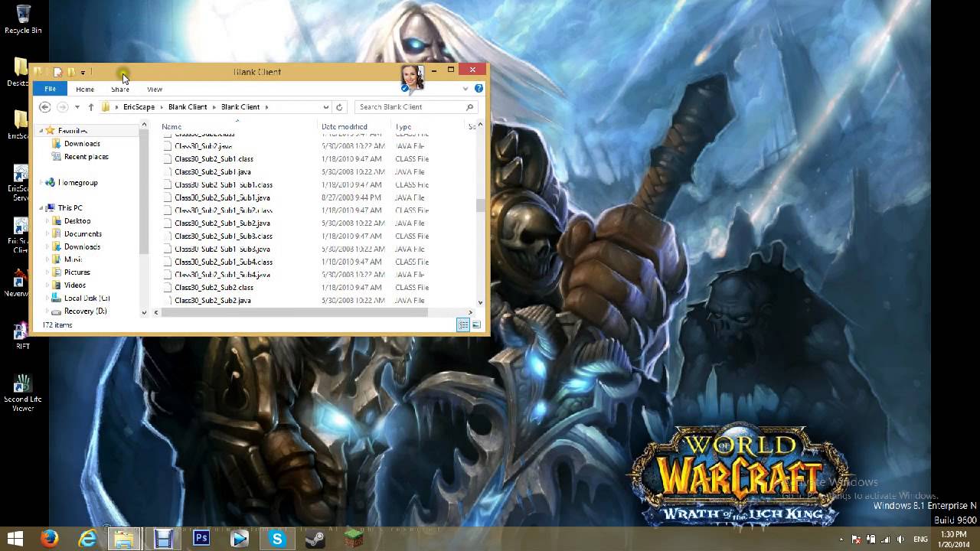
Task: Expand the ribbon with the chevron
Action: tap(465, 89)
